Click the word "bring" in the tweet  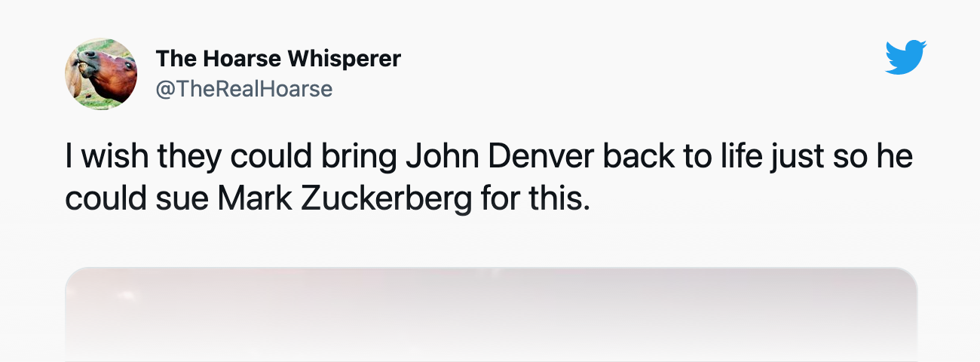point(357,157)
